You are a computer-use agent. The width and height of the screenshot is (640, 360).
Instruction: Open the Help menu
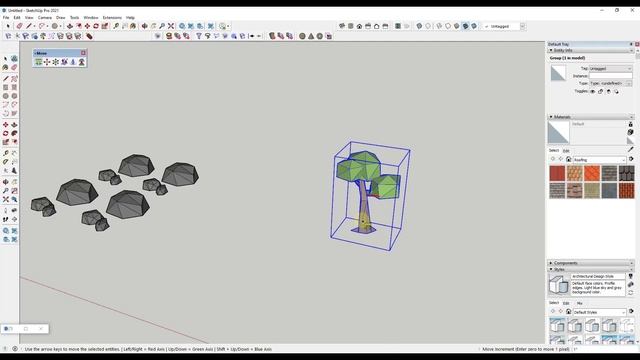[130, 18]
